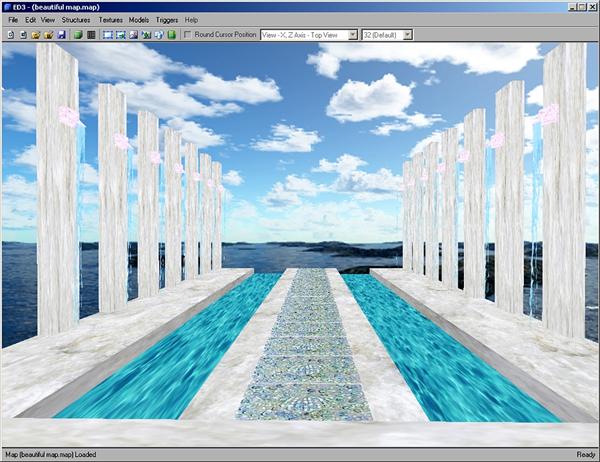Save the map with the floppy disk icon
The image size is (600, 462).
pyautogui.click(x=61, y=34)
